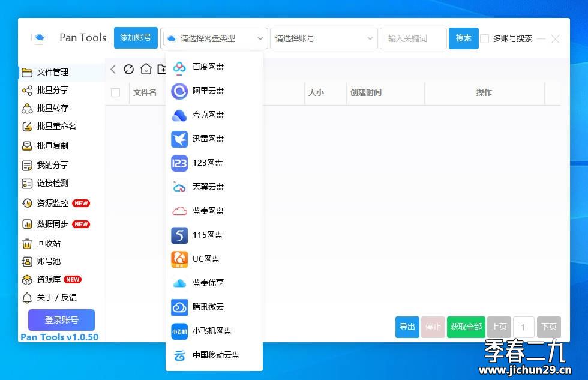
Task: Click the 蓝奏优享 blue cloud icon
Action: (x=179, y=283)
